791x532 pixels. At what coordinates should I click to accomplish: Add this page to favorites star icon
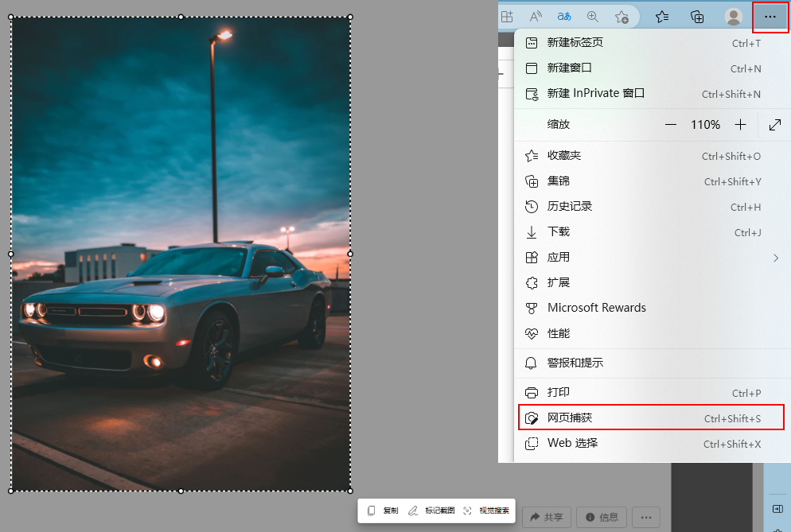click(x=621, y=17)
